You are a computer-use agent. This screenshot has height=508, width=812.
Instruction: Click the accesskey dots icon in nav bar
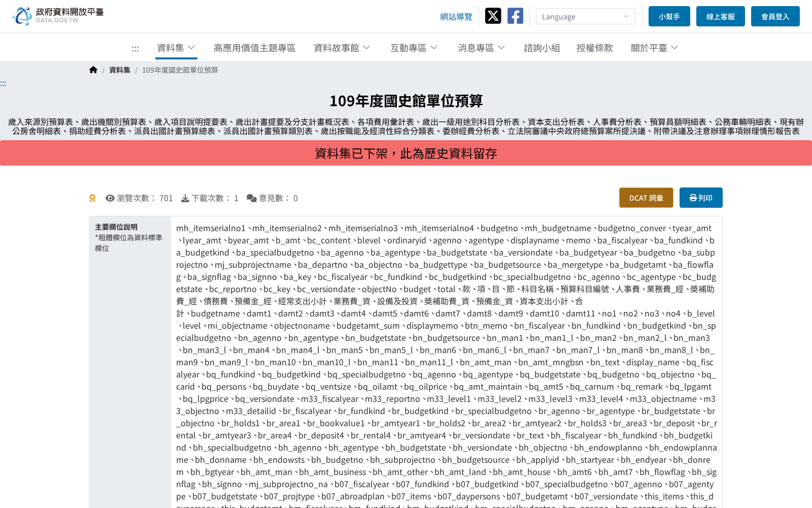point(135,49)
